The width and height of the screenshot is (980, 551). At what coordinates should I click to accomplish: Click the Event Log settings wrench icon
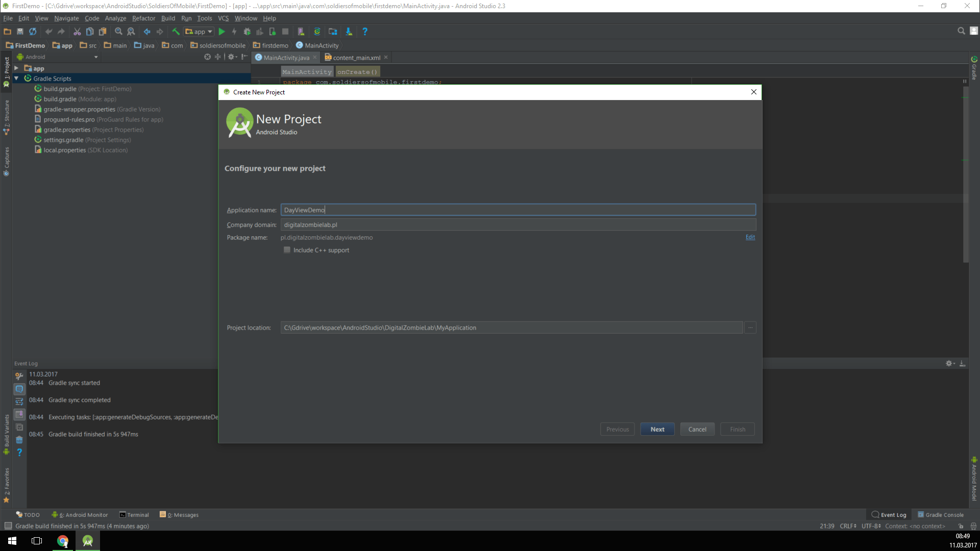click(19, 376)
